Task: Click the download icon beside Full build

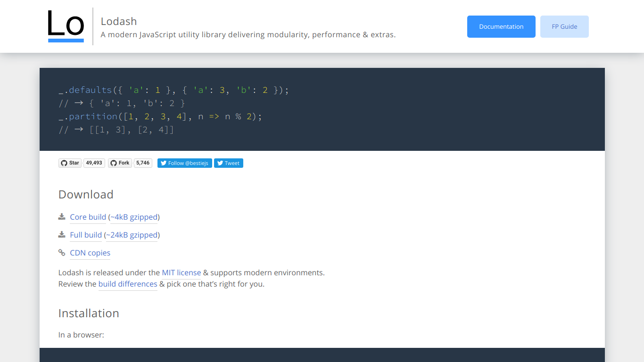Action: (x=62, y=235)
